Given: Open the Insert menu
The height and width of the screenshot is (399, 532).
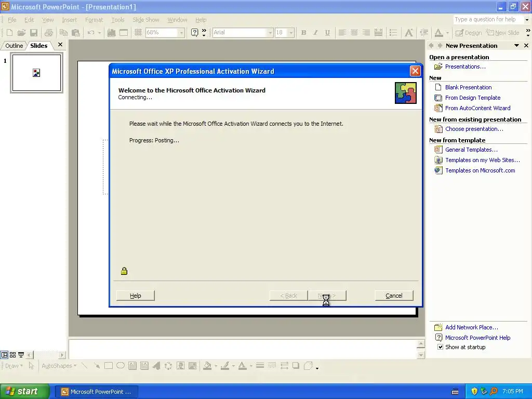Looking at the screenshot, I should [69, 20].
